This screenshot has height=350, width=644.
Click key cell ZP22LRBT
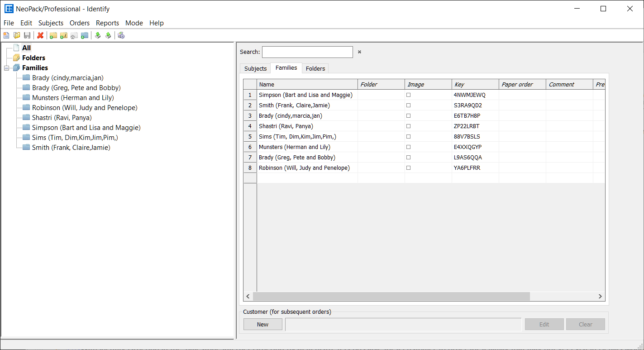tap(475, 126)
